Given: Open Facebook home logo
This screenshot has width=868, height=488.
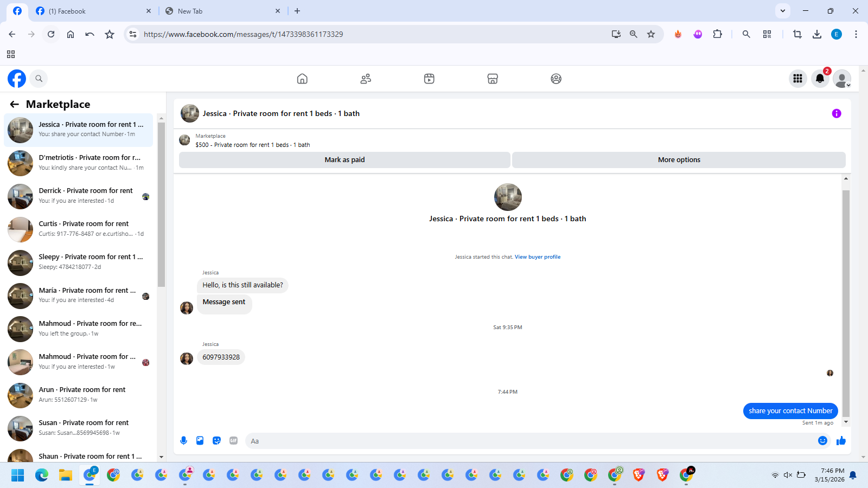Looking at the screenshot, I should pos(17,79).
